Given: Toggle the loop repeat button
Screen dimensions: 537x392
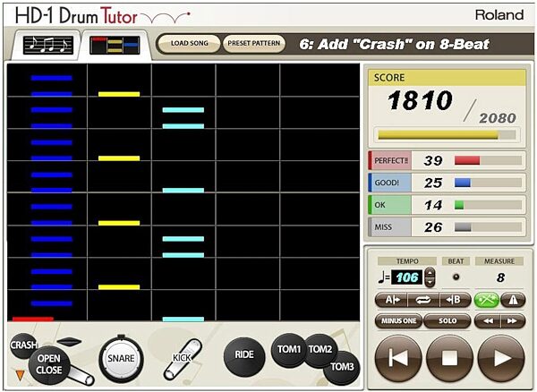Looking at the screenshot, I should pyautogui.click(x=423, y=300).
